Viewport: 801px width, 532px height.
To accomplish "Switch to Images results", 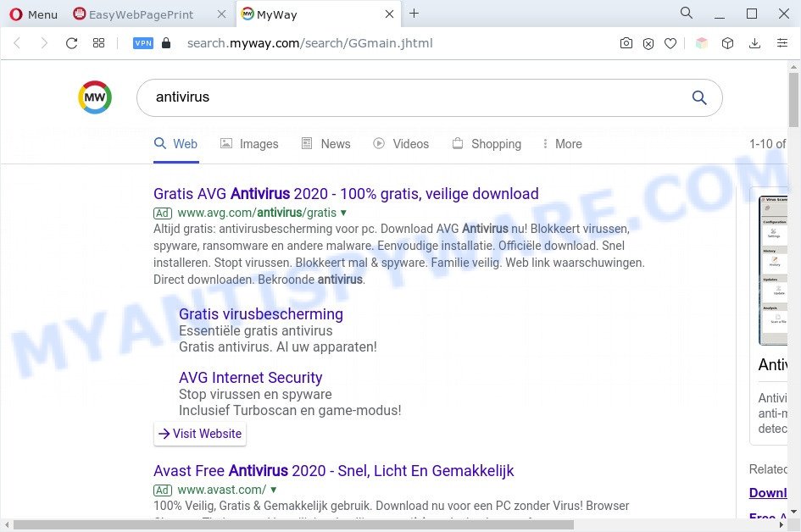I will 249,144.
